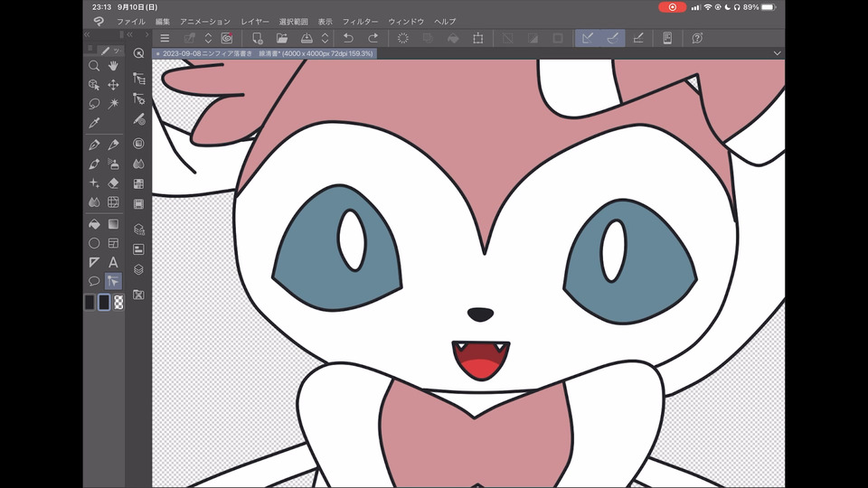Image resolution: width=868 pixels, height=488 pixels.
Task: Save the file with toolbar icon
Action: pos(307,38)
